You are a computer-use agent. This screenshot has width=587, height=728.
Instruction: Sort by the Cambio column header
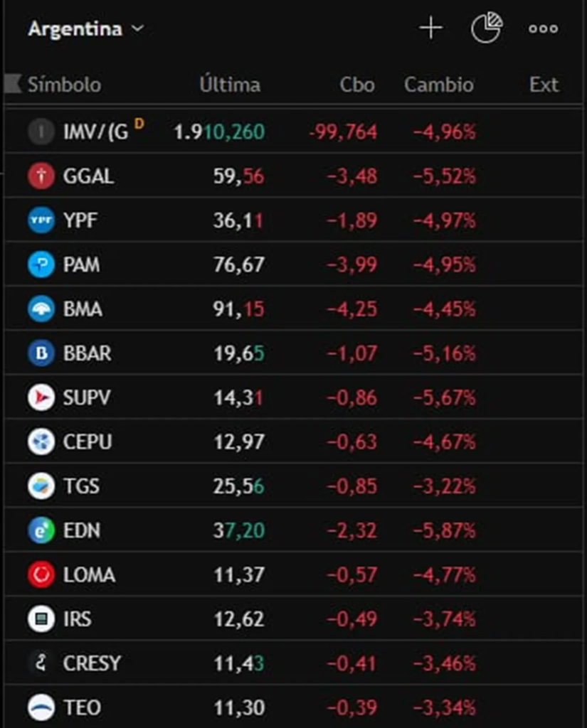pyautogui.click(x=438, y=85)
